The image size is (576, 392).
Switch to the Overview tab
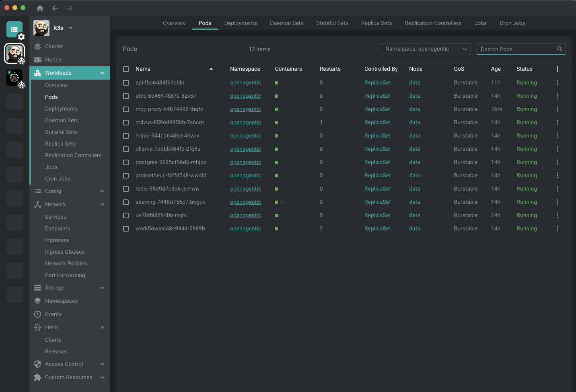[174, 23]
